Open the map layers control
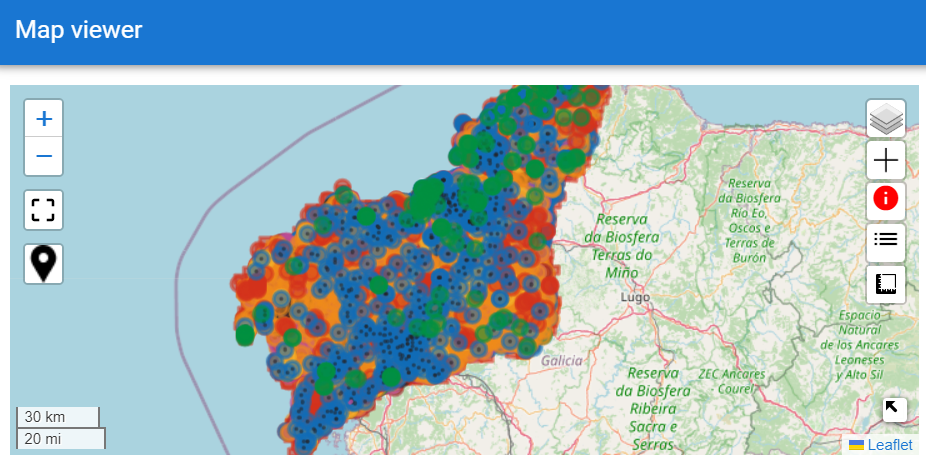Viewport: 926px width, 462px height. [886, 119]
